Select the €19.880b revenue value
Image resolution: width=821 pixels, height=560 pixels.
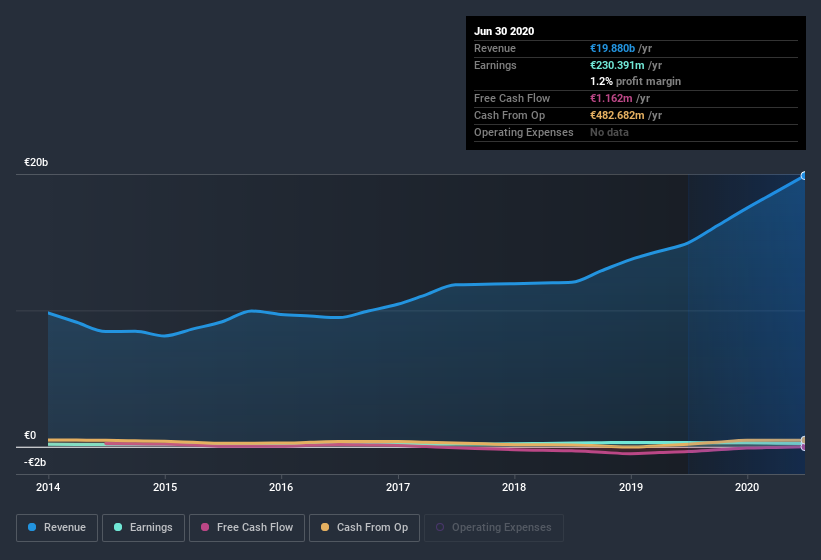tap(613, 48)
